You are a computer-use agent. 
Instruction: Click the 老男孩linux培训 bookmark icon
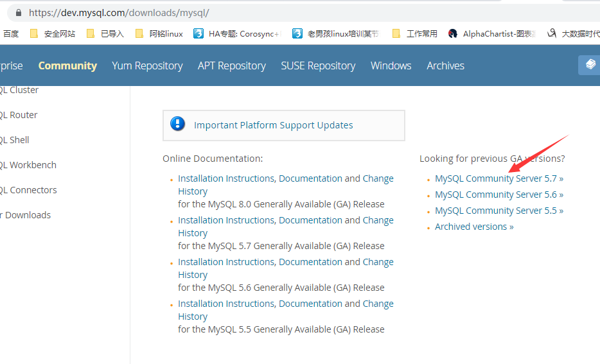(x=297, y=33)
